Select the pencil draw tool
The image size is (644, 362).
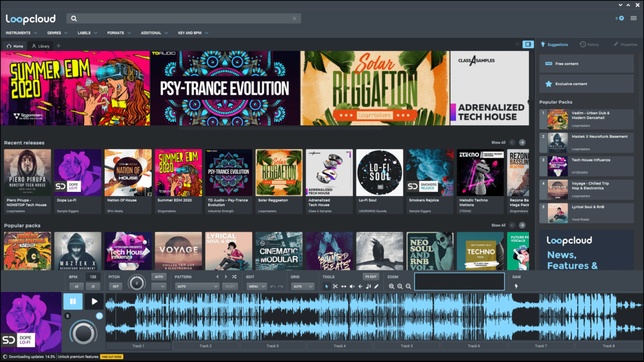coord(376,287)
